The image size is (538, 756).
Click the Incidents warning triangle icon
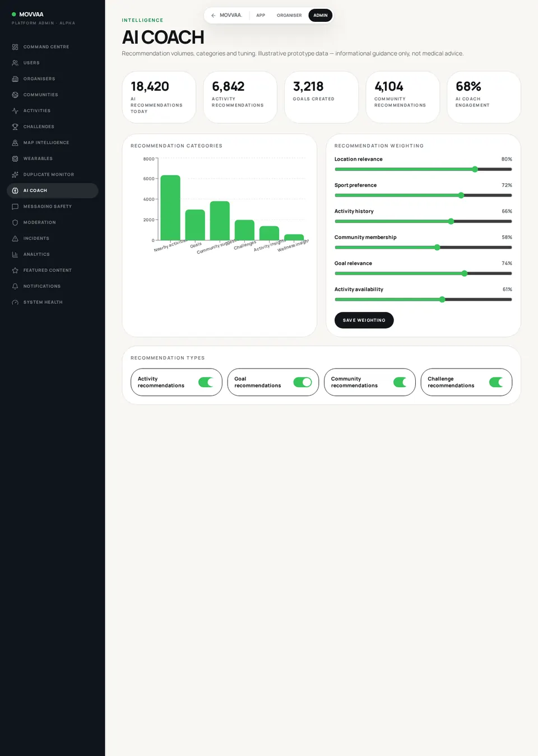pos(15,239)
